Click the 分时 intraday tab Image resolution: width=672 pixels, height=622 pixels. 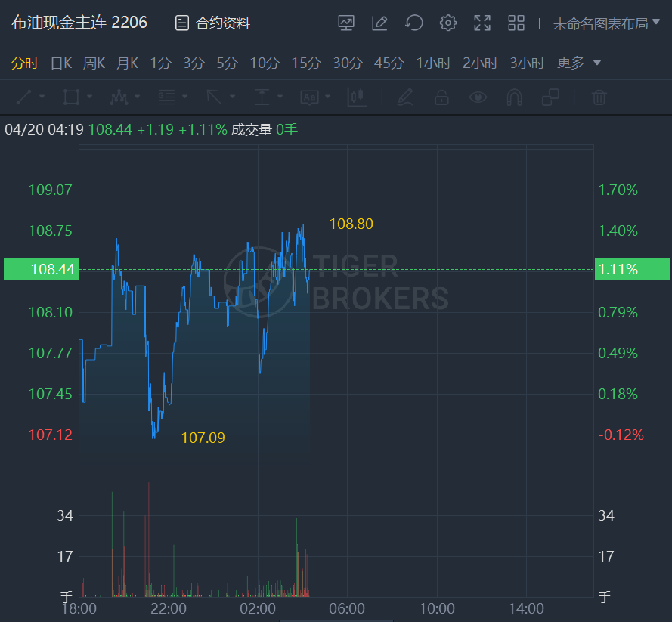click(x=25, y=63)
